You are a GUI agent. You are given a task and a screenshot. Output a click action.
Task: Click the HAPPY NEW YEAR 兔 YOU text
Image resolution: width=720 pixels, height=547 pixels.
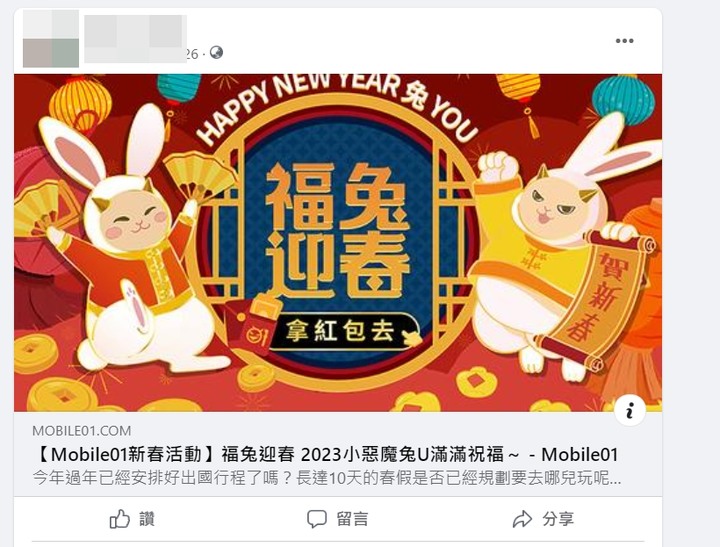click(x=338, y=105)
